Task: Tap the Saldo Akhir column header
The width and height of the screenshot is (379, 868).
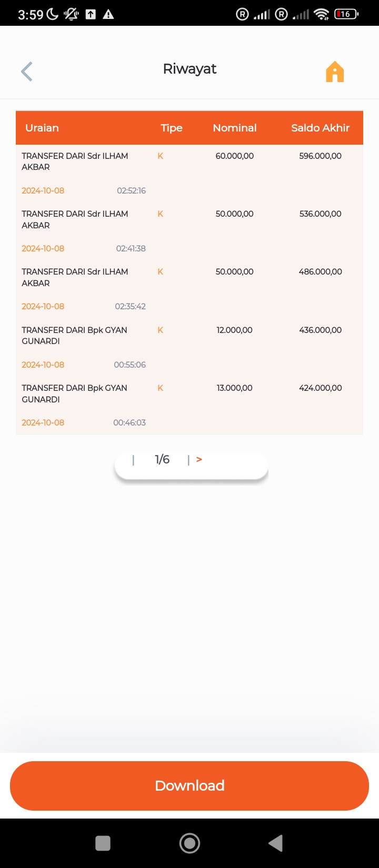Action: point(320,128)
